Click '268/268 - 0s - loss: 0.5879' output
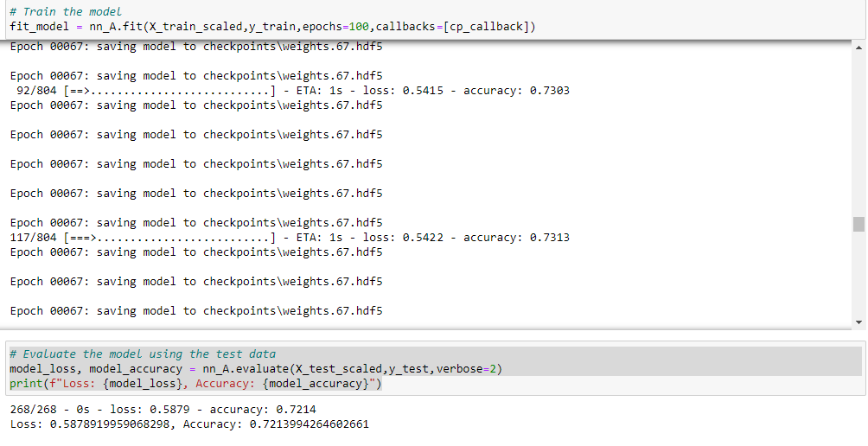The image size is (868, 446). click(163, 410)
